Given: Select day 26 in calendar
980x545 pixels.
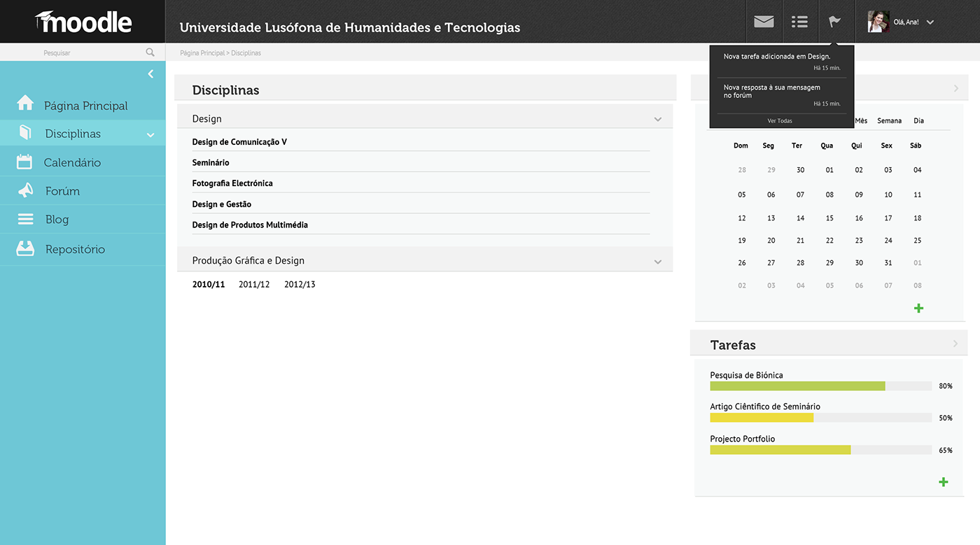Looking at the screenshot, I should tap(742, 263).
